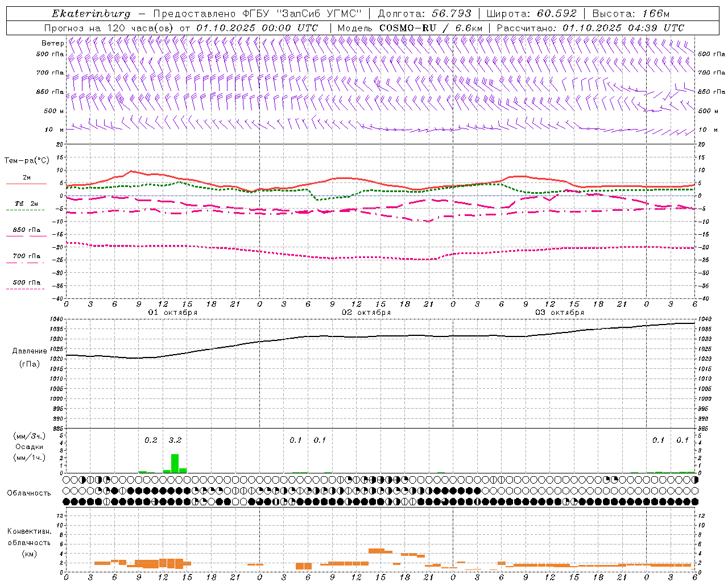Click the Ekaterinburg station title
728x582 pixels.
point(90,14)
